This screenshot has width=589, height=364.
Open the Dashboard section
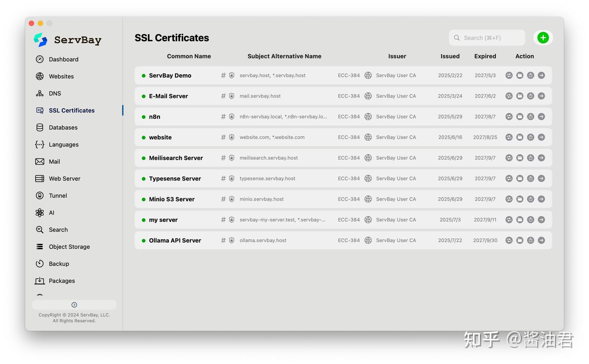[x=63, y=59]
